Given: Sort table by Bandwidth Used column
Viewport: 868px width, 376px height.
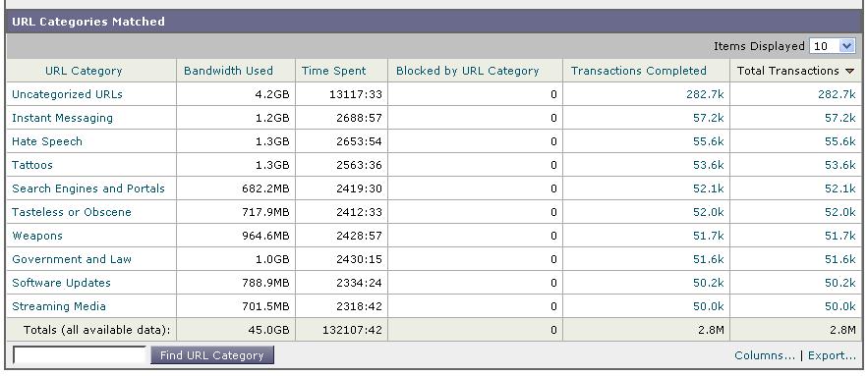Looking at the screenshot, I should tap(228, 71).
